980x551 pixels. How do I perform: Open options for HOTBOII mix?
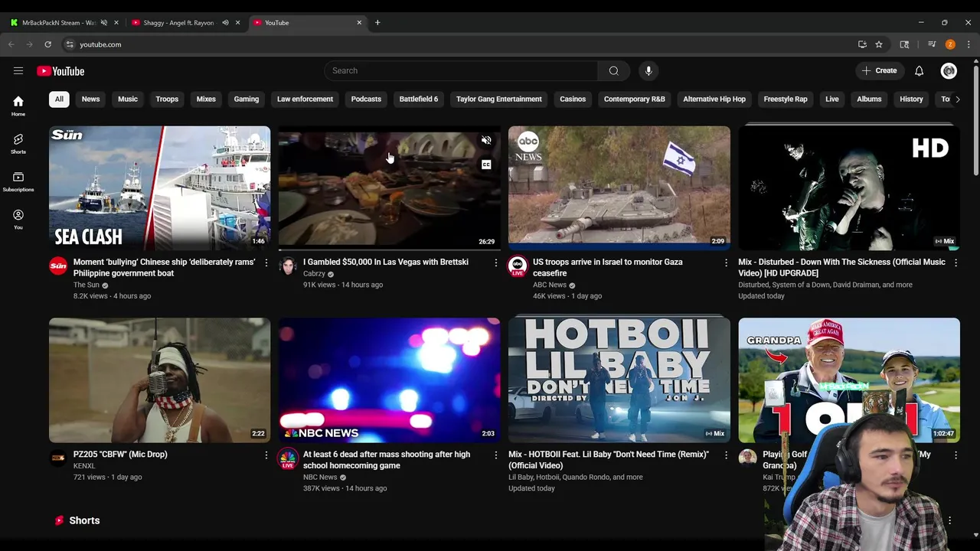pos(726,455)
